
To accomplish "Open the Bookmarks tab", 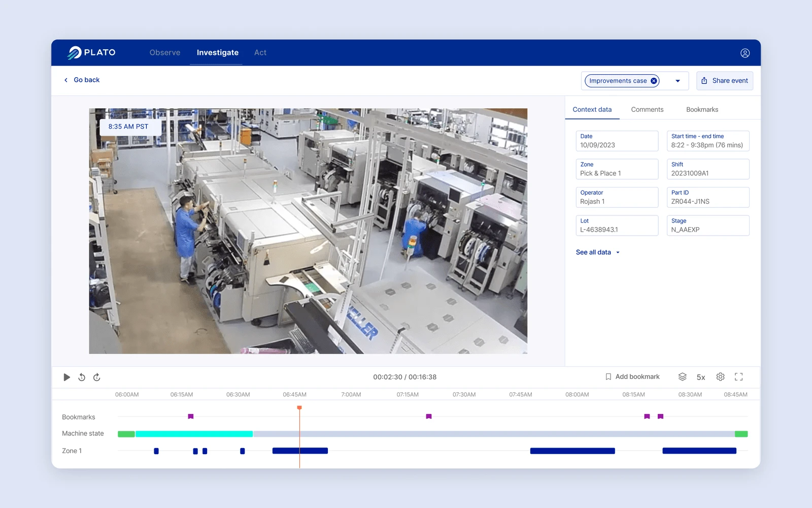I will point(702,110).
